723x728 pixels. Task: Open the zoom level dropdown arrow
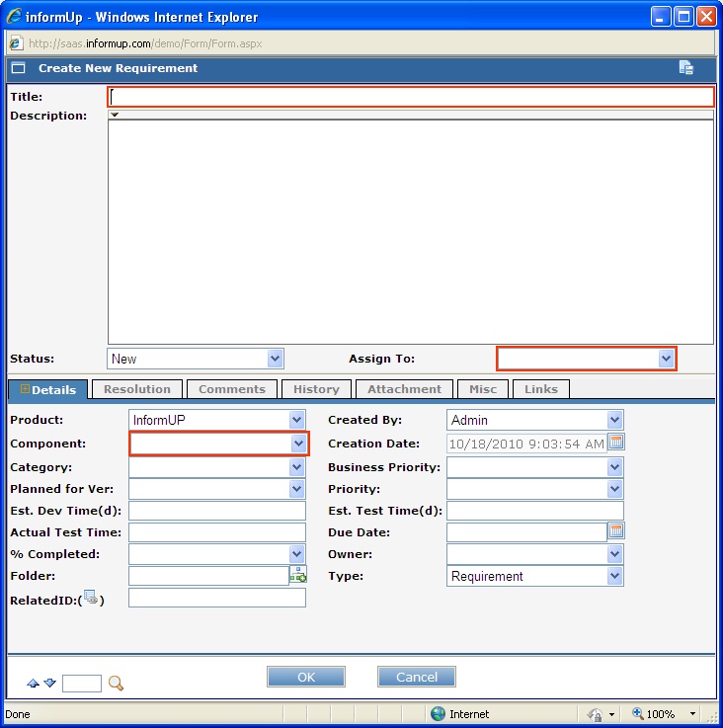692,714
